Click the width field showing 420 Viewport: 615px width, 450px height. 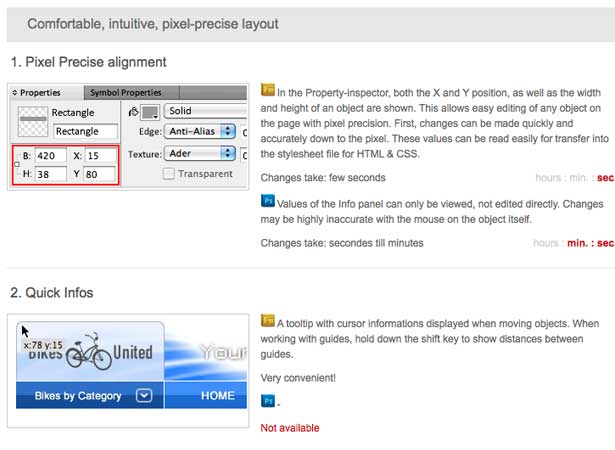(51, 156)
